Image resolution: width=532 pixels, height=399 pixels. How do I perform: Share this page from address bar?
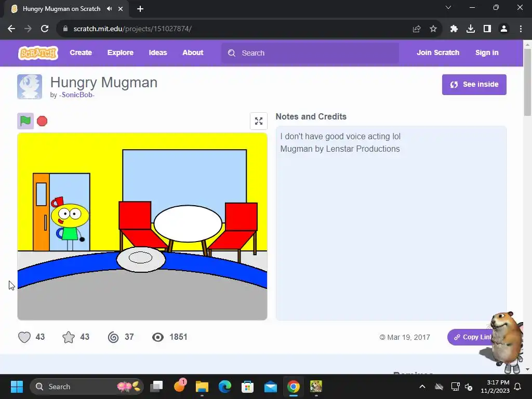pyautogui.click(x=417, y=29)
